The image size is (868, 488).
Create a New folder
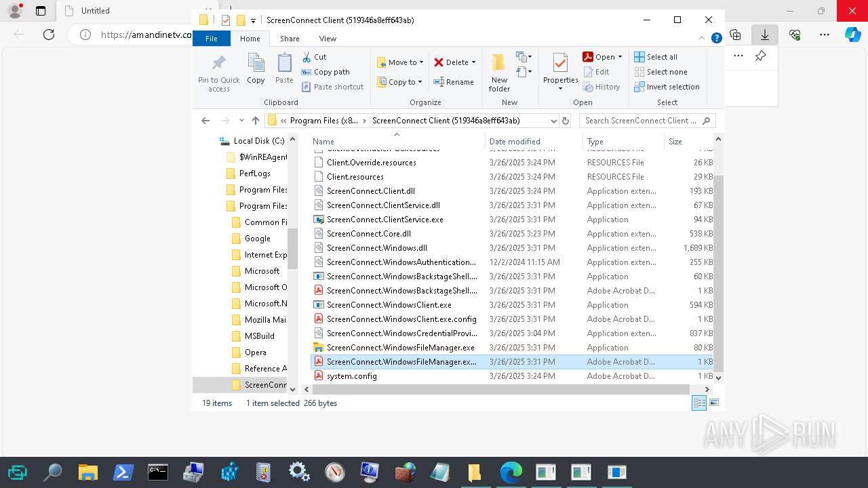click(499, 73)
